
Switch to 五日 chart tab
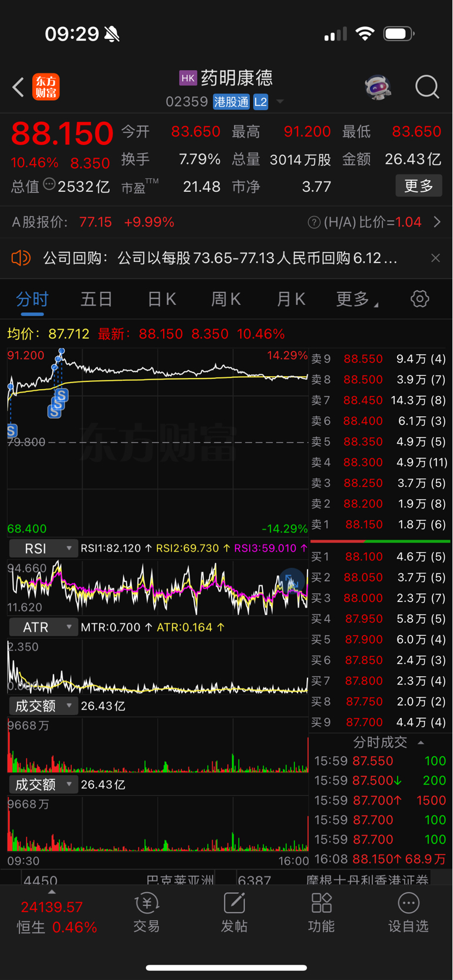[97, 299]
